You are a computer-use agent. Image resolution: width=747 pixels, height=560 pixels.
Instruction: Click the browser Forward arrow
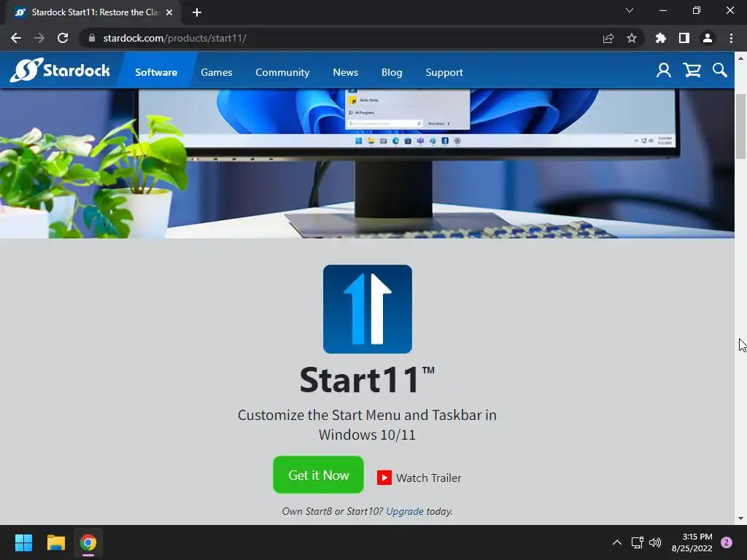pos(39,38)
